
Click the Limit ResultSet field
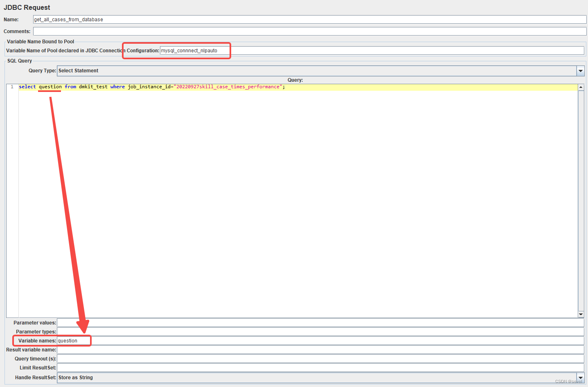[164, 367]
